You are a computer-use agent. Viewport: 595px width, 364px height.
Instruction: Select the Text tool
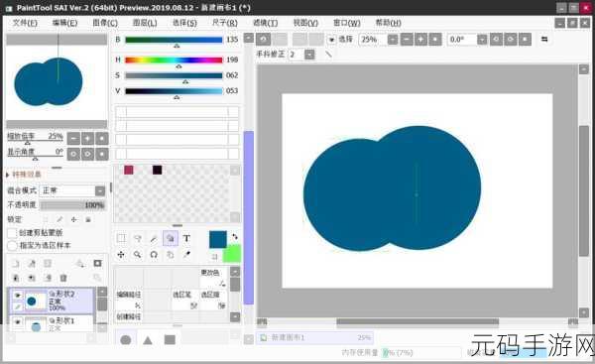tap(186, 238)
